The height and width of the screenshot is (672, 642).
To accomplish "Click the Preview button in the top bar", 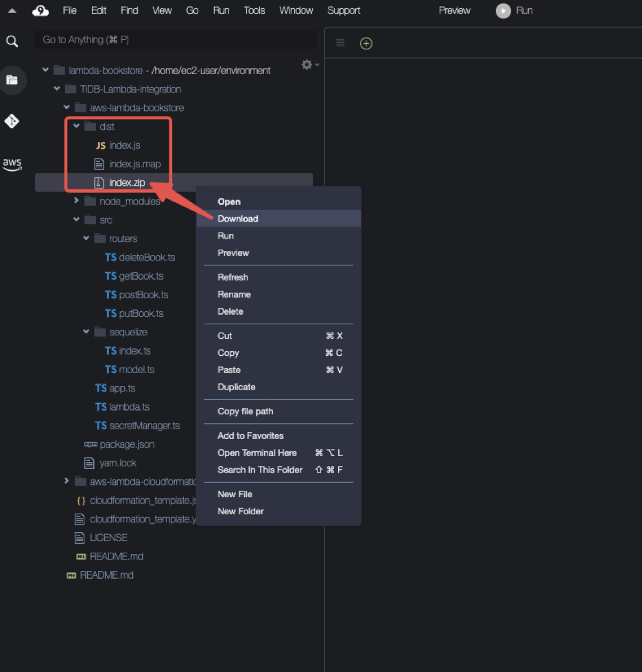I will tap(454, 10).
